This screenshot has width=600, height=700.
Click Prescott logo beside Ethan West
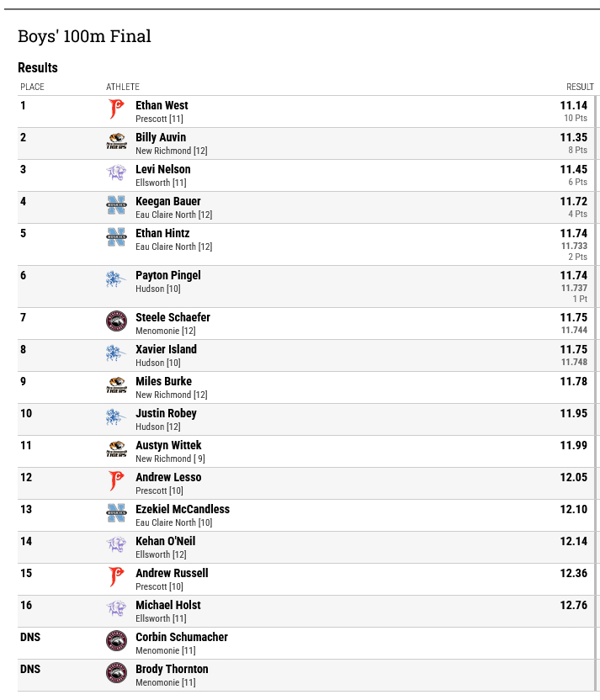click(116, 109)
